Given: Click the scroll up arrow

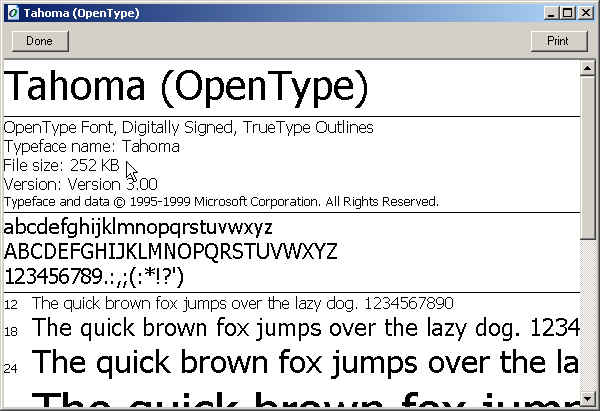Looking at the screenshot, I should pos(587,68).
